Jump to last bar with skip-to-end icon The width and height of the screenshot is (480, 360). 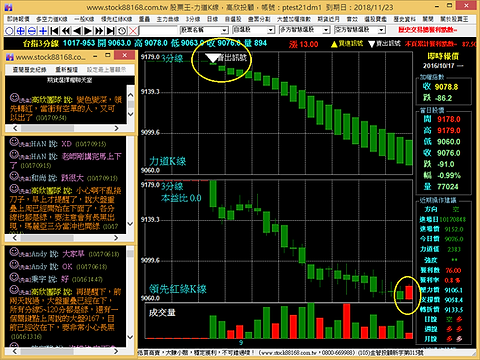click(x=111, y=31)
